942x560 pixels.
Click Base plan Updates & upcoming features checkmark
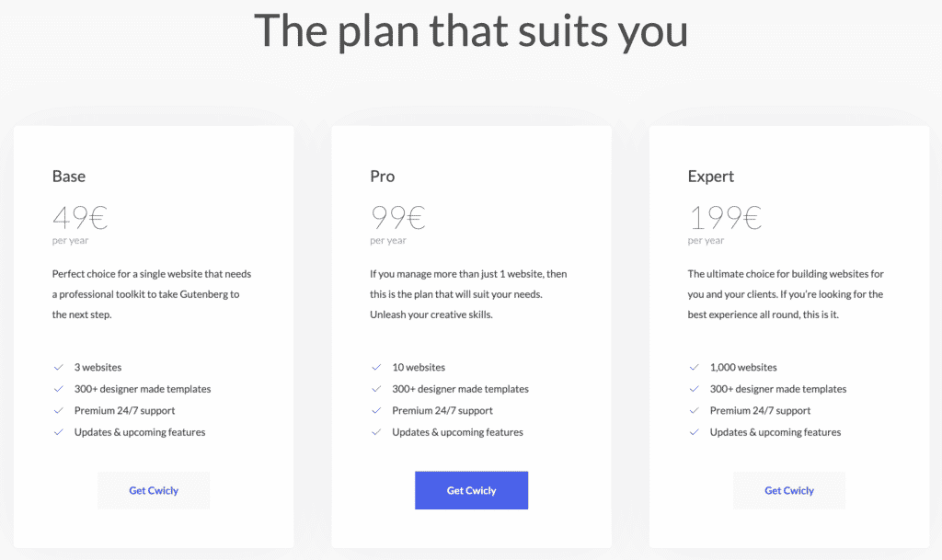tap(58, 432)
